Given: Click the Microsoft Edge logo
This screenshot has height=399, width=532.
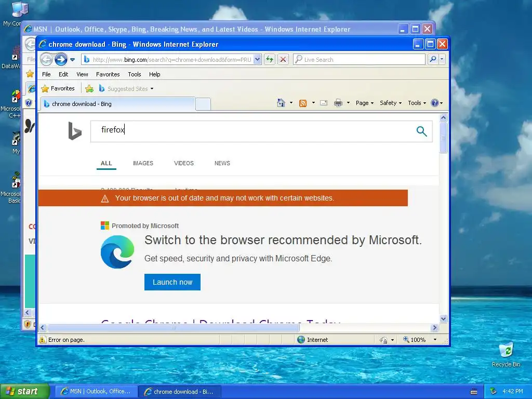Looking at the screenshot, I should pyautogui.click(x=117, y=252).
